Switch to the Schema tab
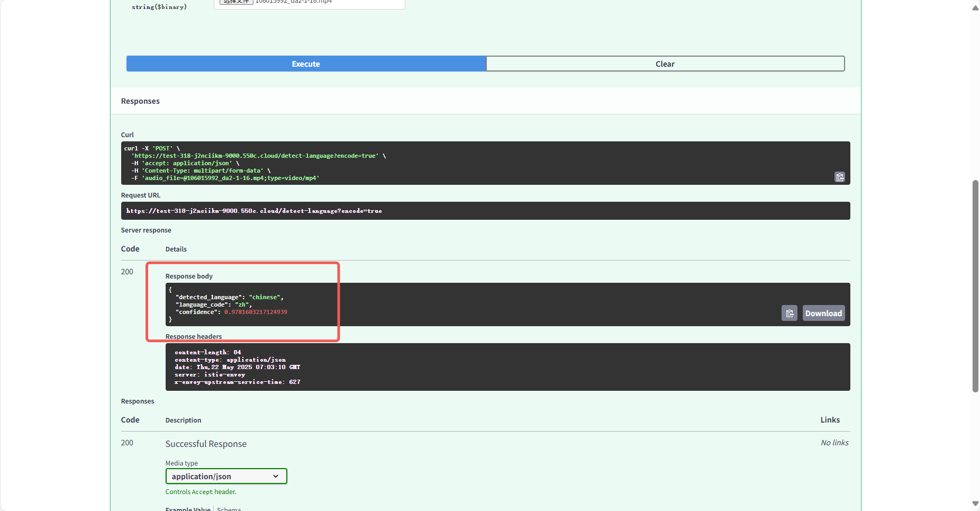The width and height of the screenshot is (980, 511). click(229, 508)
